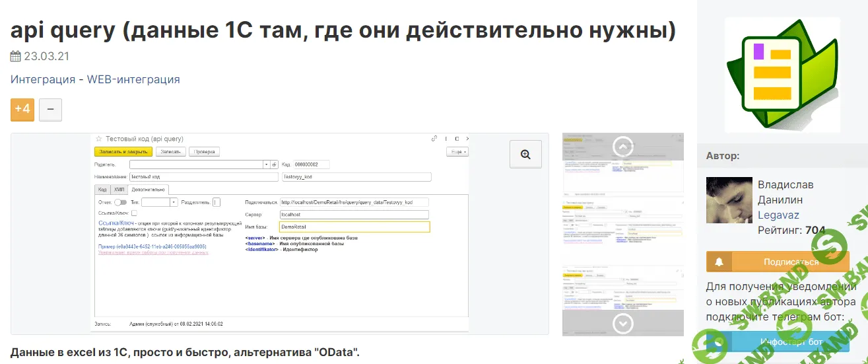Click the green document folder product icon
Viewport: 868px width, 364px height.
coord(784,75)
